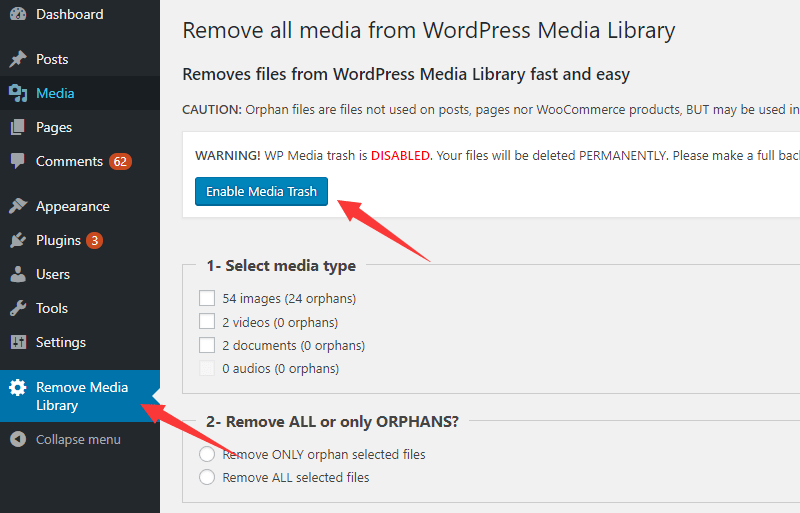
Task: Click the '2 documents (0 orphans)' label
Action: [x=294, y=346]
